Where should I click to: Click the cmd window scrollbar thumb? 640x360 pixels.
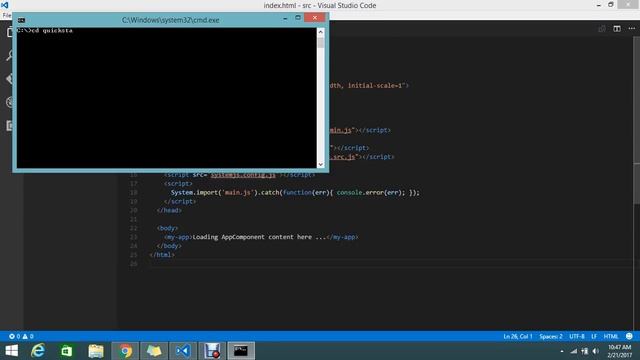321,43
